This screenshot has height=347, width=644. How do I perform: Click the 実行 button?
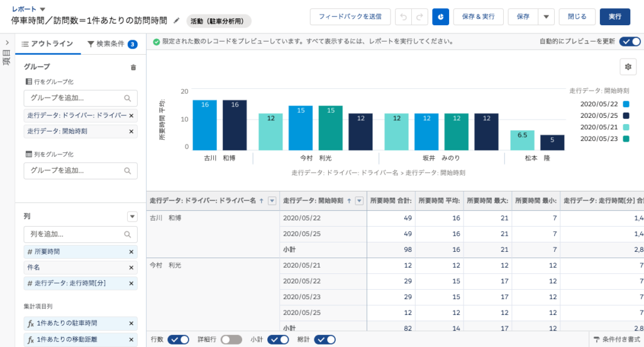(615, 17)
